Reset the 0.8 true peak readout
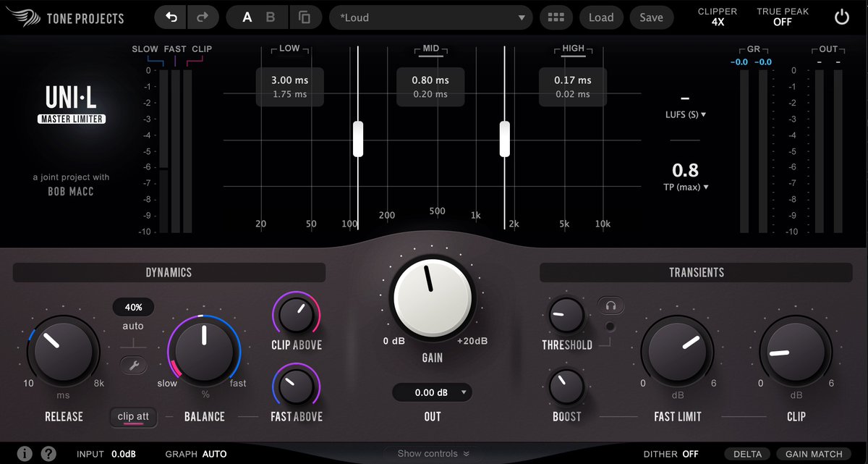Screen dimensions: 868x464 tap(686, 171)
